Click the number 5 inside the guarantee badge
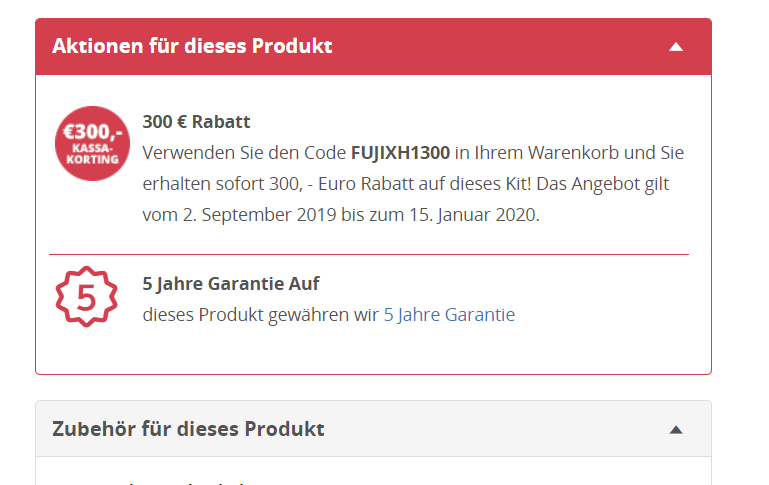 [x=86, y=298]
